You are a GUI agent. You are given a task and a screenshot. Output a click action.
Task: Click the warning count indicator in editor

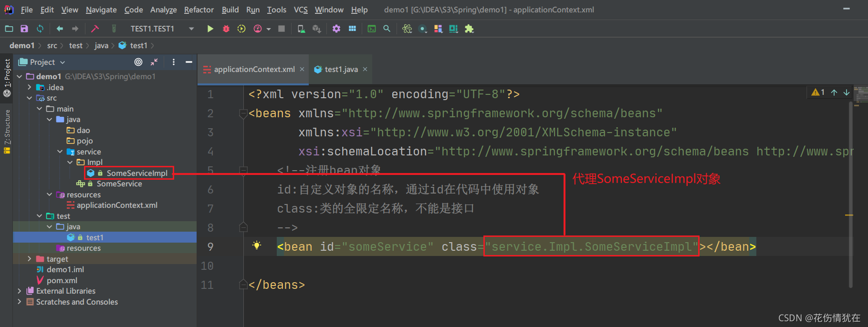818,92
